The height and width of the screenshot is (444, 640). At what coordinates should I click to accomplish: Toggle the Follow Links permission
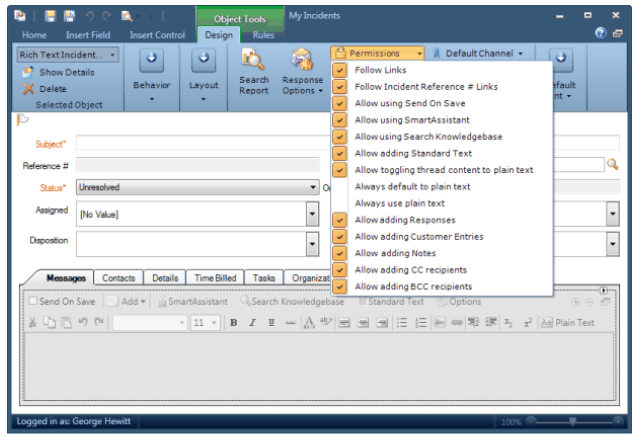(x=340, y=70)
